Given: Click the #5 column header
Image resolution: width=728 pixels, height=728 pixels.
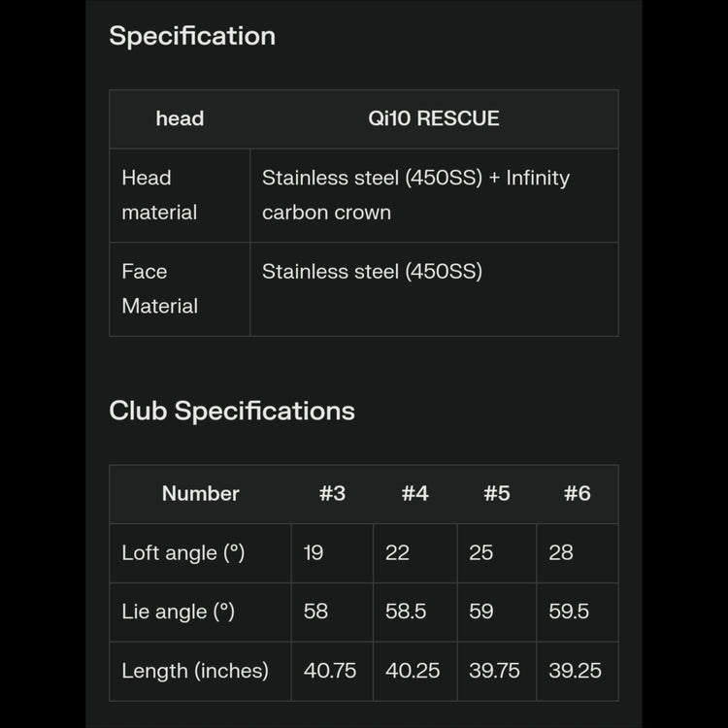Looking at the screenshot, I should click(496, 493).
